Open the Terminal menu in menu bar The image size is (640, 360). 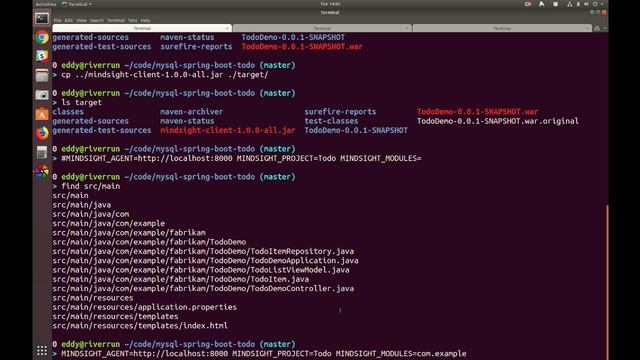pyautogui.click(x=116, y=20)
